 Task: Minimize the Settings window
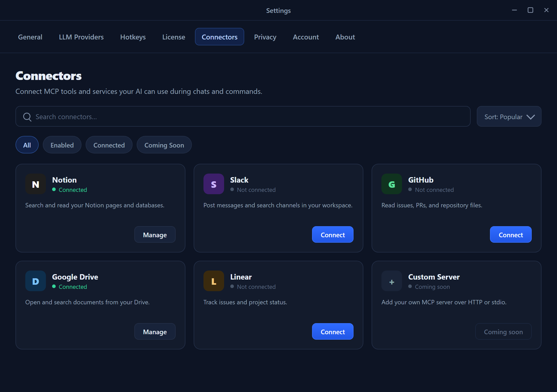[514, 10]
